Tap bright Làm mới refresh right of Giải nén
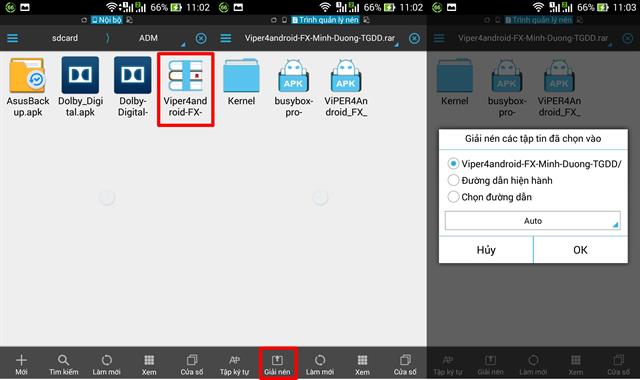The width and height of the screenshot is (640, 380). tap(320, 364)
